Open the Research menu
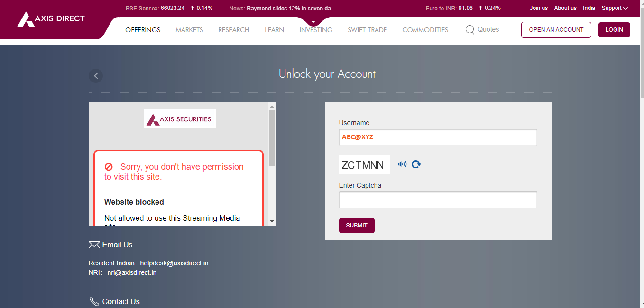 (x=234, y=30)
